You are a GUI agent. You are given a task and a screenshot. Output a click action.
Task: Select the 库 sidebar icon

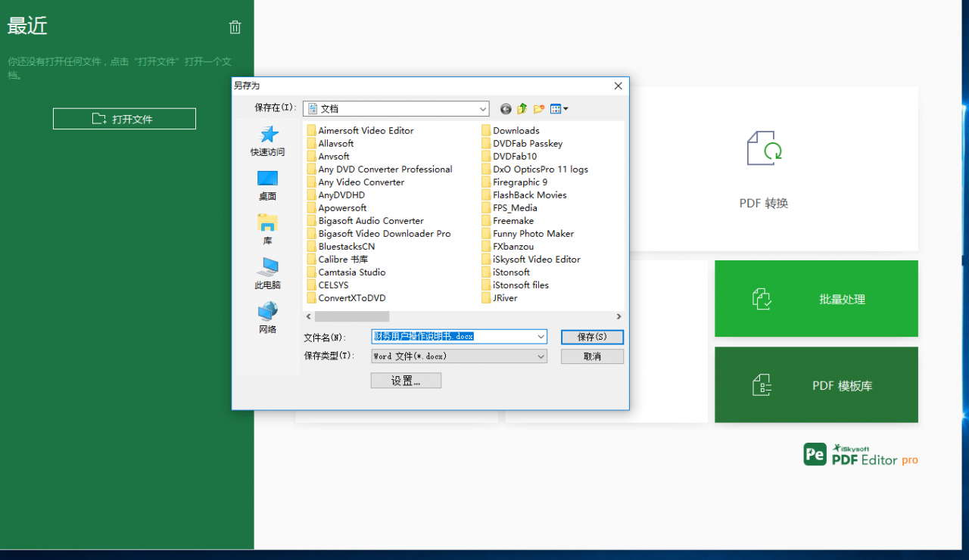[x=266, y=227]
